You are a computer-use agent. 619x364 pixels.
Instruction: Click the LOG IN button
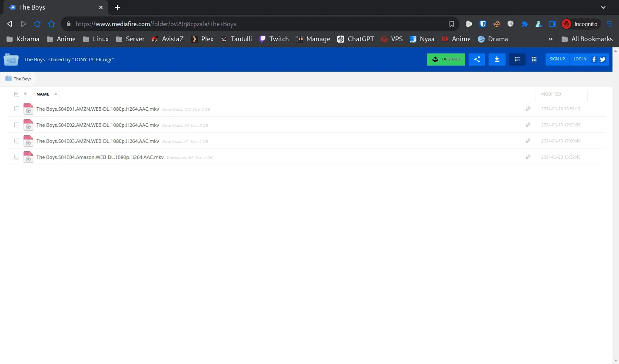580,59
